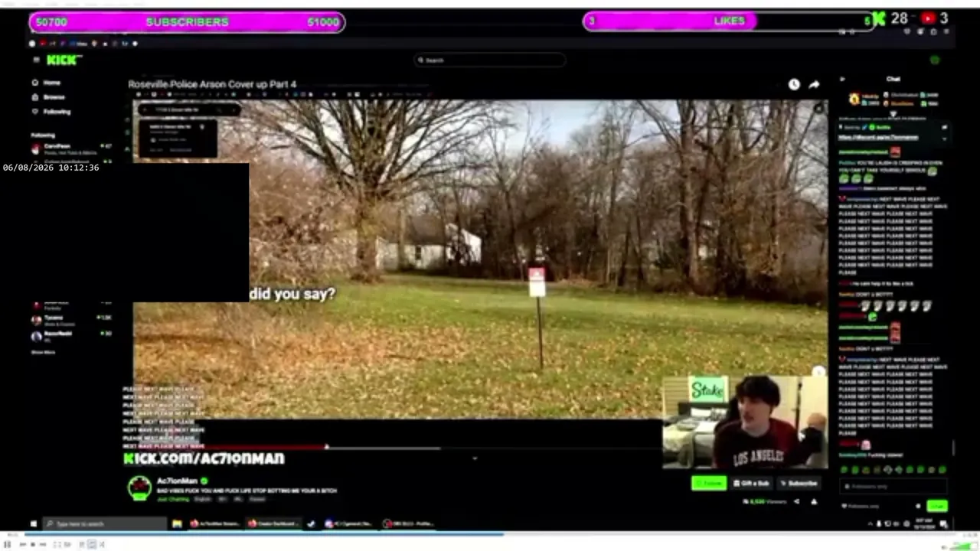Click the Just Chatting category link
Viewport: 980px width, 551px height.
[x=173, y=499]
